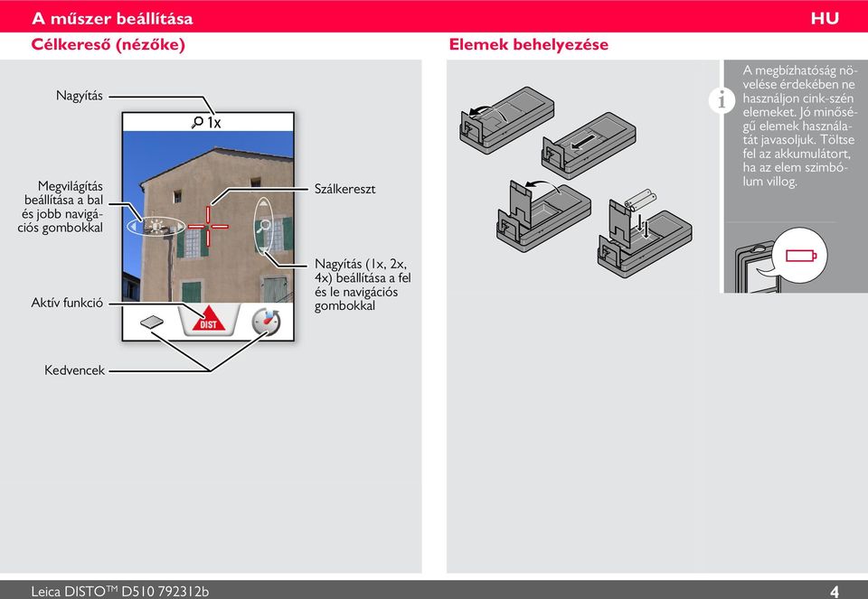
Task: Click the gray favorites diamond icon
Action: pos(152,322)
